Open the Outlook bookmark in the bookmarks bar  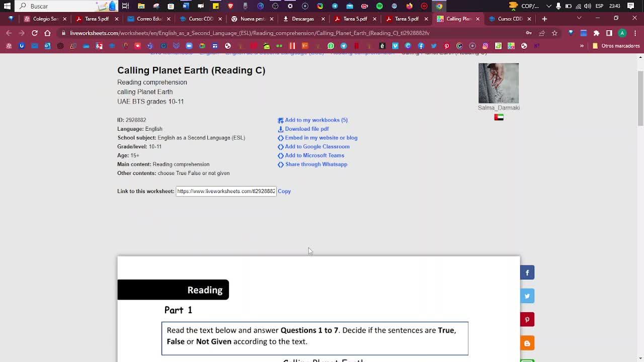(47, 46)
